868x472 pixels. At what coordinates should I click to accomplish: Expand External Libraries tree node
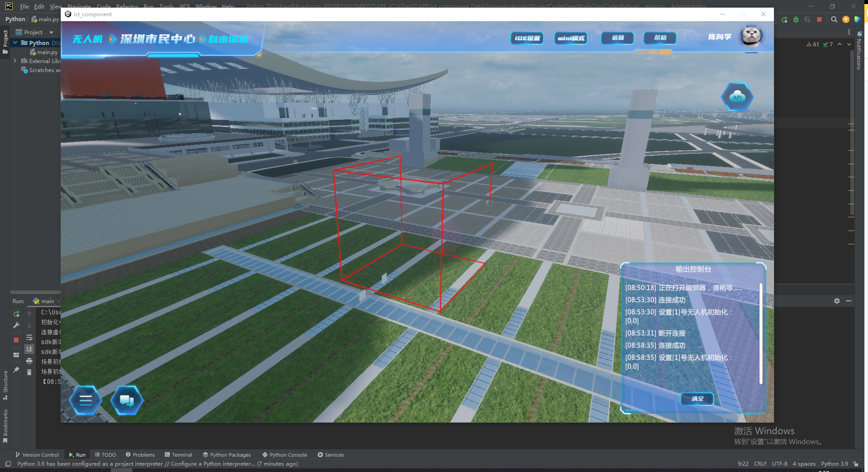15,61
